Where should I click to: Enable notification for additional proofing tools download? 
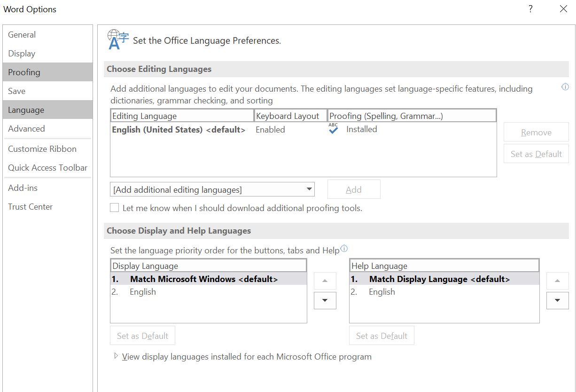point(114,207)
